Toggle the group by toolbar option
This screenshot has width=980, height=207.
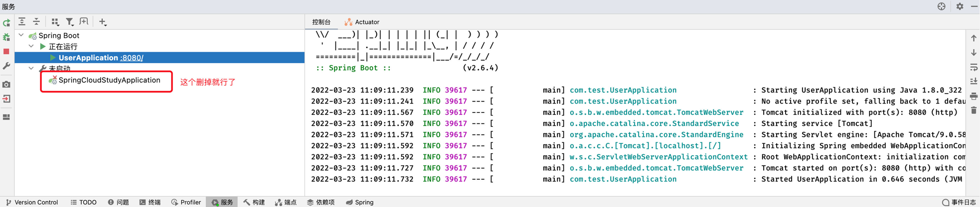[x=55, y=21]
